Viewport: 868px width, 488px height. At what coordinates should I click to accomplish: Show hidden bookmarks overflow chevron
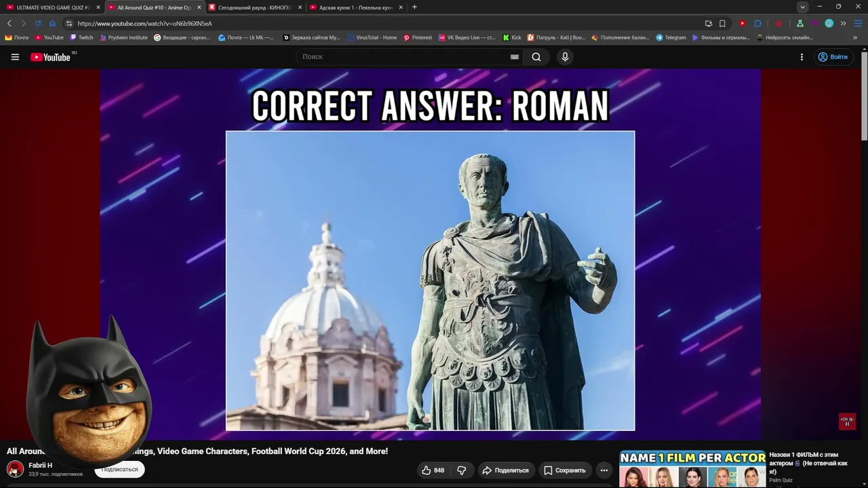tap(855, 37)
